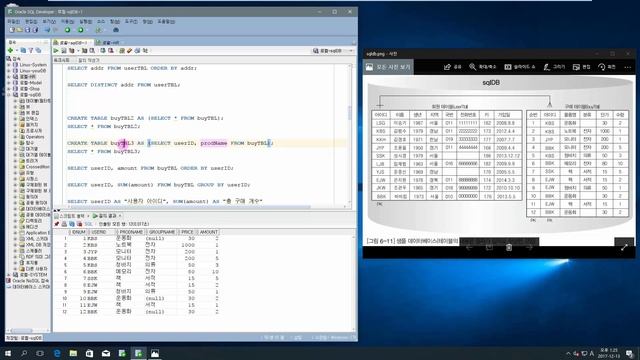The image size is (640, 360).
Task: Refresh the connections panel
Action: click(23, 50)
